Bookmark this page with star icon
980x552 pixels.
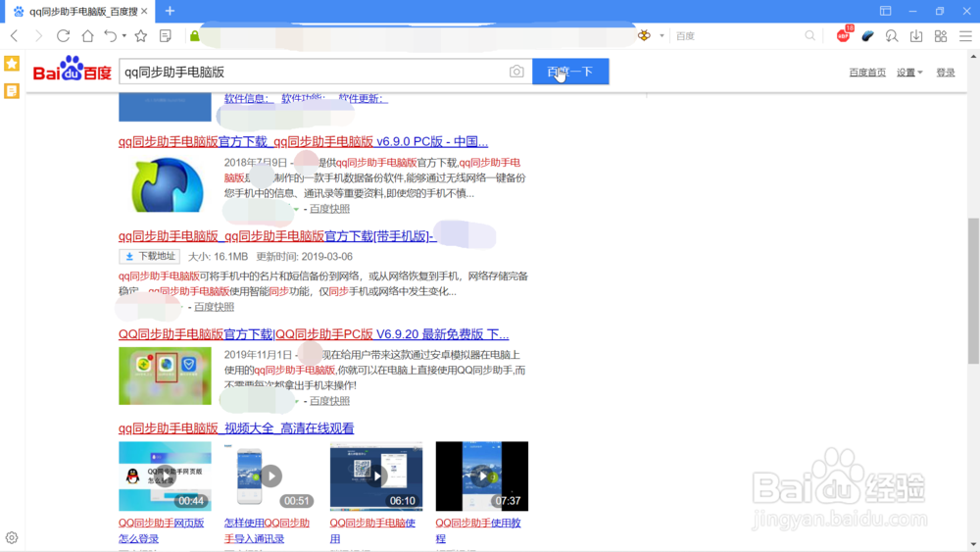[x=141, y=35]
